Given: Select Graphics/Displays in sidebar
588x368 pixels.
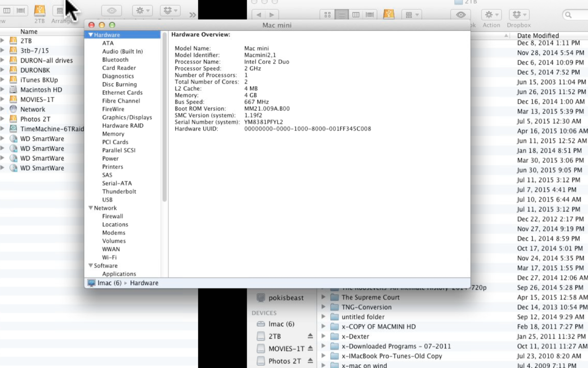Looking at the screenshot, I should tap(127, 117).
